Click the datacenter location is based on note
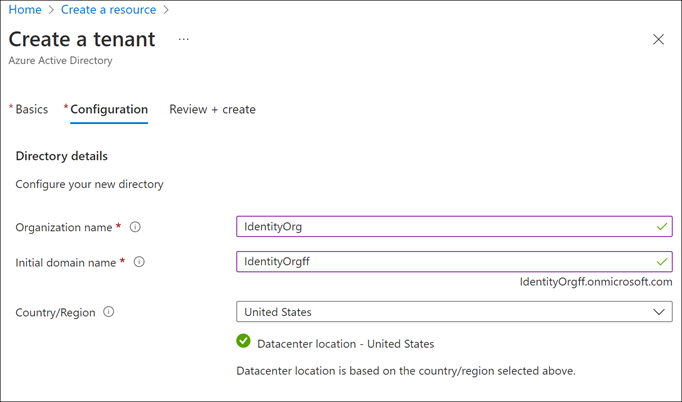This screenshot has width=682, height=402. 406,371
